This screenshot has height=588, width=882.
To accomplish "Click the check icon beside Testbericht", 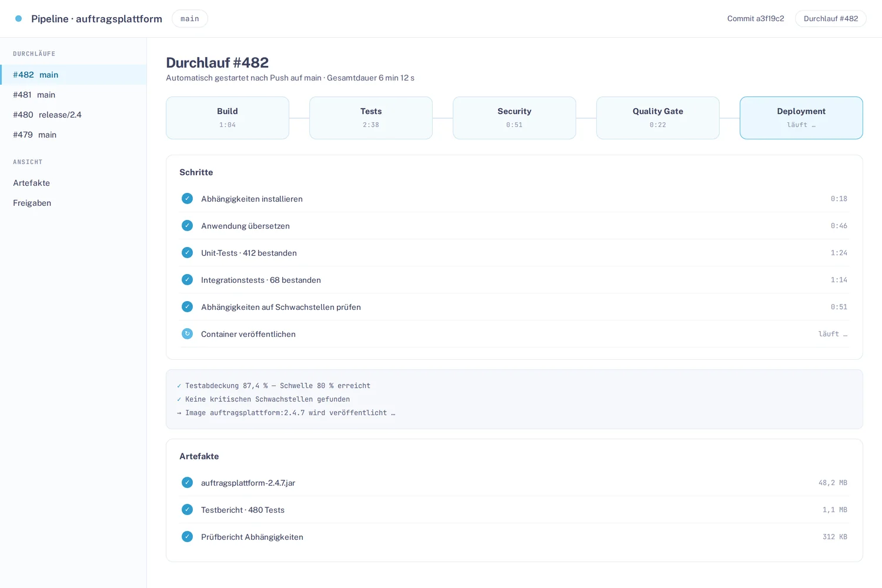I will click(187, 510).
